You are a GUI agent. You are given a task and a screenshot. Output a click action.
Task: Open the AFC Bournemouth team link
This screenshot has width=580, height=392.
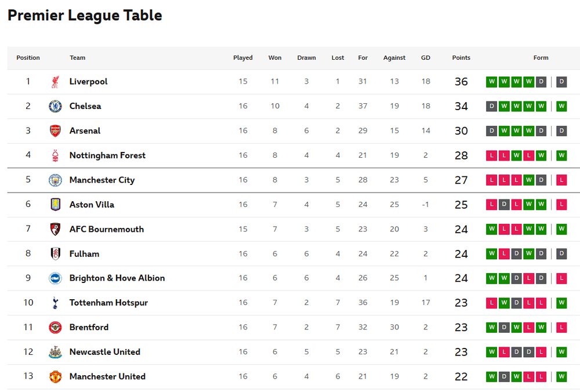pos(107,229)
